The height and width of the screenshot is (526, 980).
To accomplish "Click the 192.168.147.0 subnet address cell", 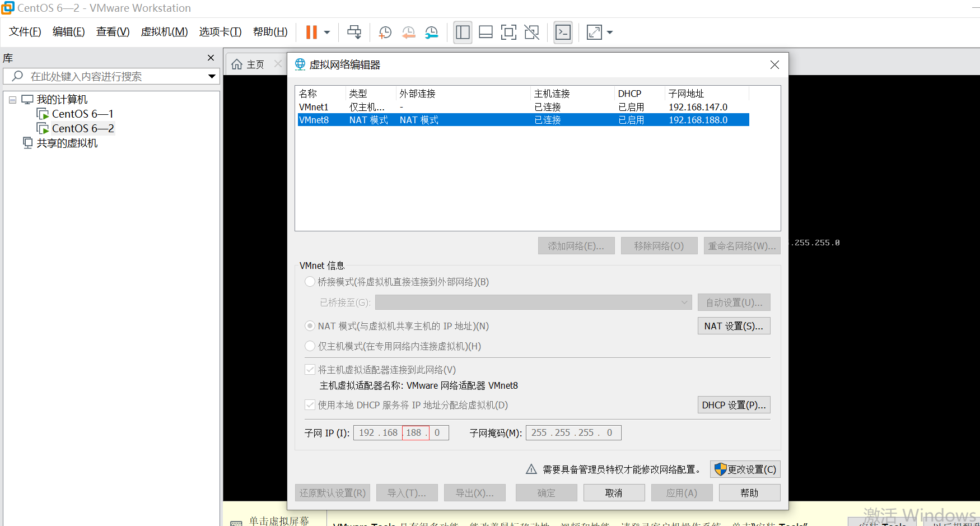I will [698, 107].
